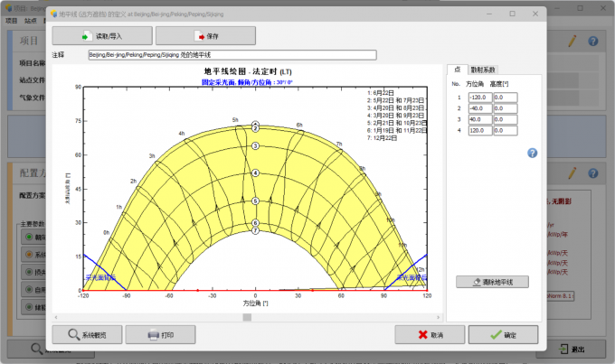
Task: Click the erase horizon line button
Action: [x=492, y=282]
